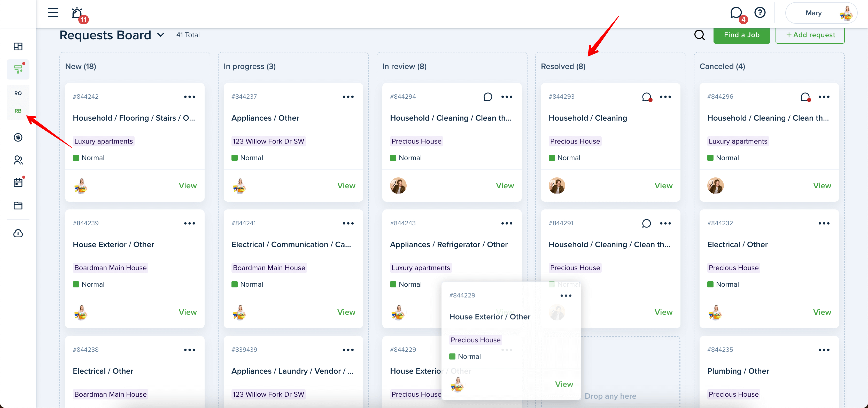
Task: Open options menu for request #844293
Action: 665,97
